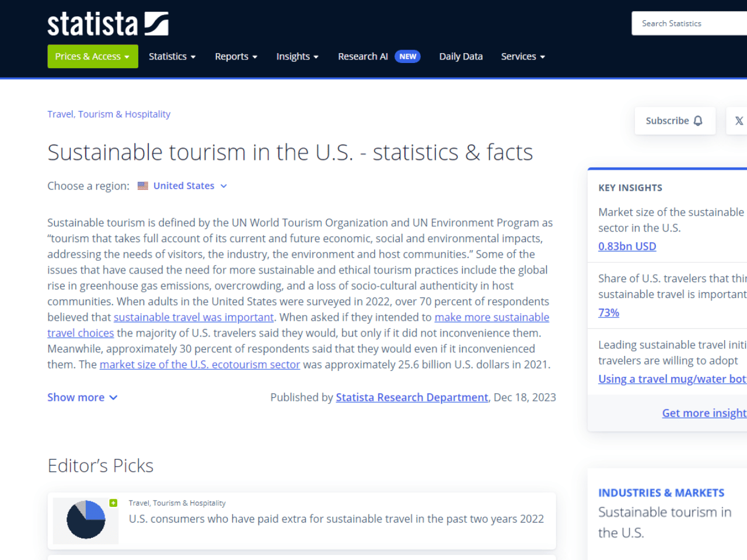Click the 'Sustainable tourism in the U.S. - statistics & facts' title
The width and height of the screenshot is (747, 560).
(x=290, y=152)
